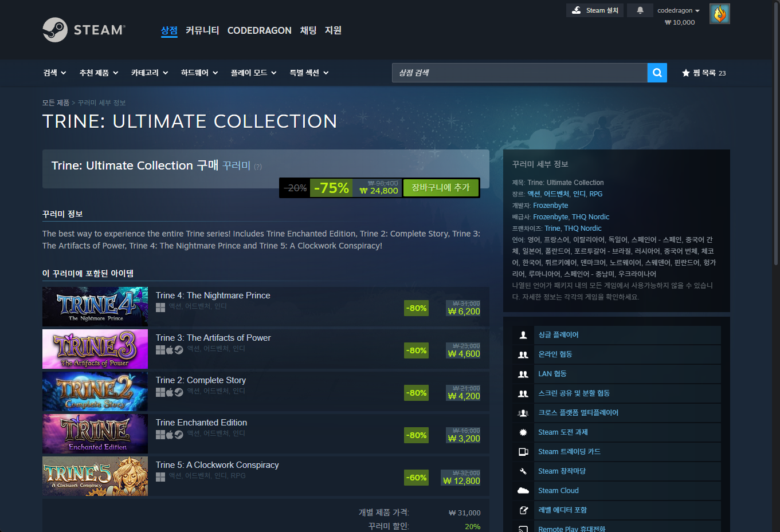This screenshot has width=780, height=532.
Task: Click the 액션 genre link
Action: tap(534, 194)
